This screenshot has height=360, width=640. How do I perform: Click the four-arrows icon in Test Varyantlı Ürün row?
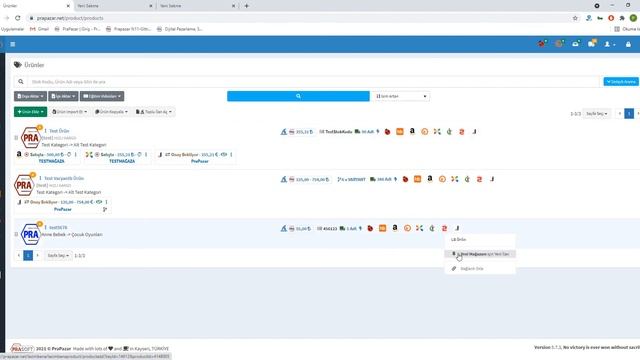[x=455, y=179]
